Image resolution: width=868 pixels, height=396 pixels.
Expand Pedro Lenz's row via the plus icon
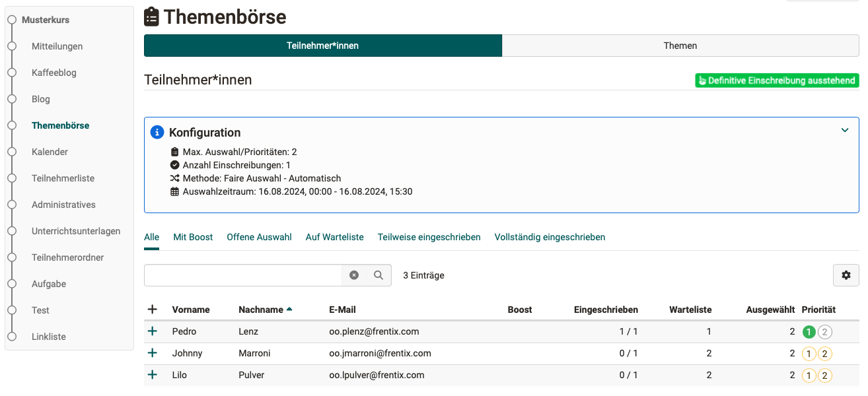tap(153, 331)
